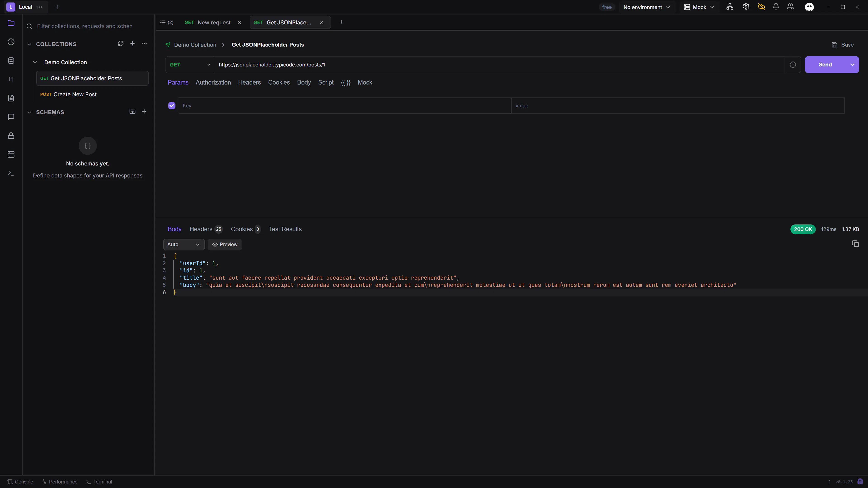Click the team users icon

tap(790, 7)
